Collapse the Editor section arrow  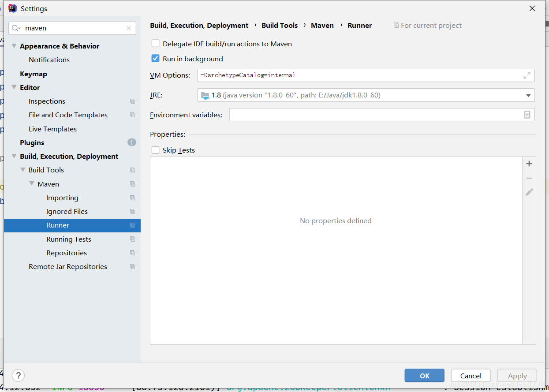coord(14,87)
